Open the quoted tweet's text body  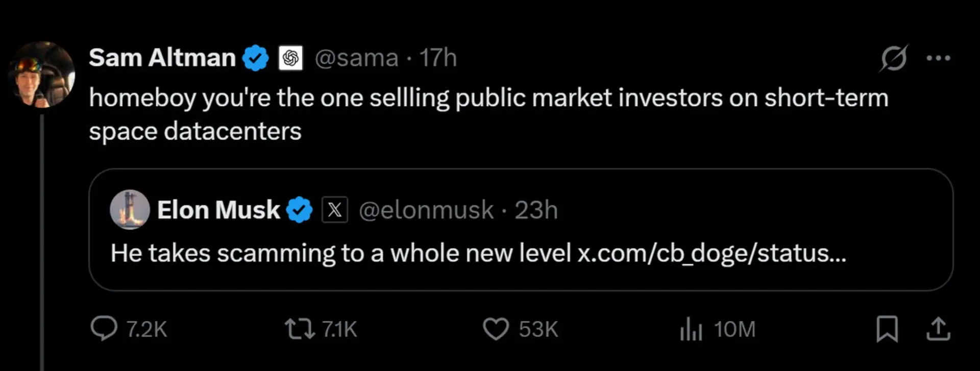478,253
